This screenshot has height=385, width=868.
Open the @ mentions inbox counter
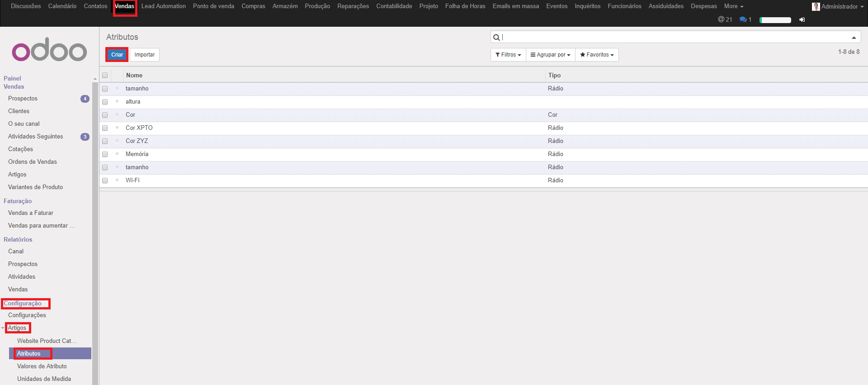[x=725, y=19]
